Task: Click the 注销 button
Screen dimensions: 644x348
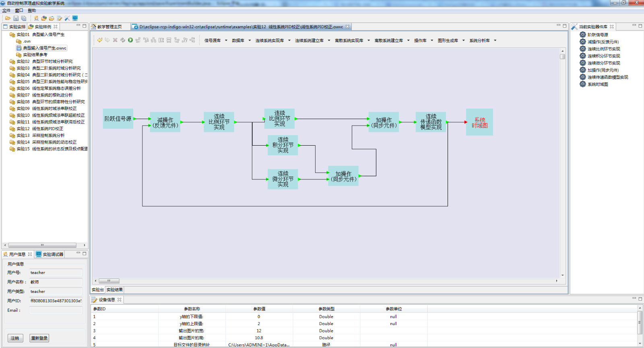Action: [x=15, y=338]
